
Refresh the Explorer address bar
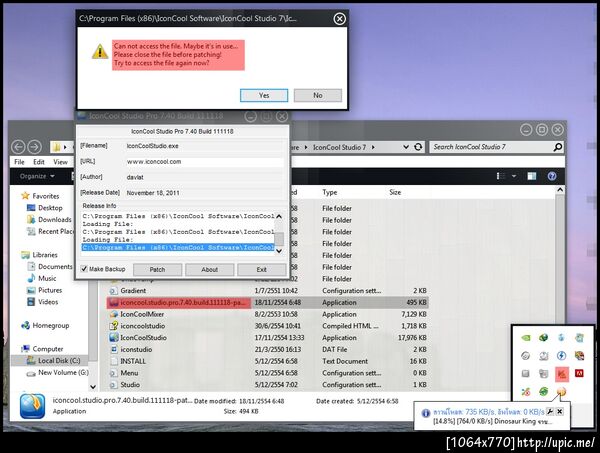point(418,147)
